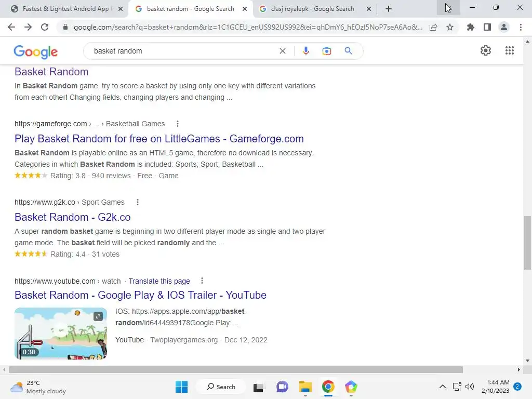Open more options for the youtube.com result
The width and height of the screenshot is (532, 399).
(202, 281)
